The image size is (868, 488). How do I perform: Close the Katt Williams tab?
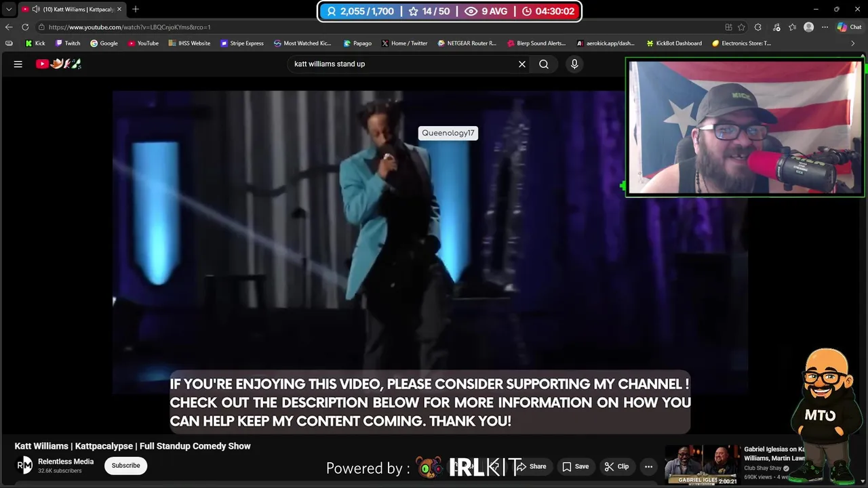119,9
